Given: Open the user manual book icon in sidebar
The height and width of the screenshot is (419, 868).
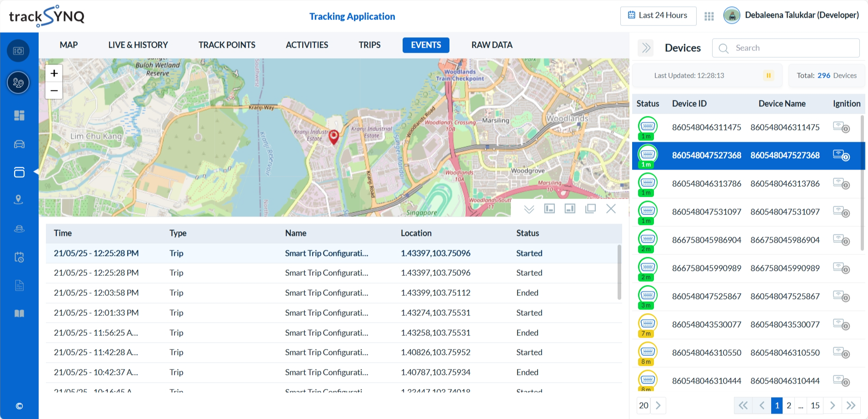Looking at the screenshot, I should click(18, 313).
